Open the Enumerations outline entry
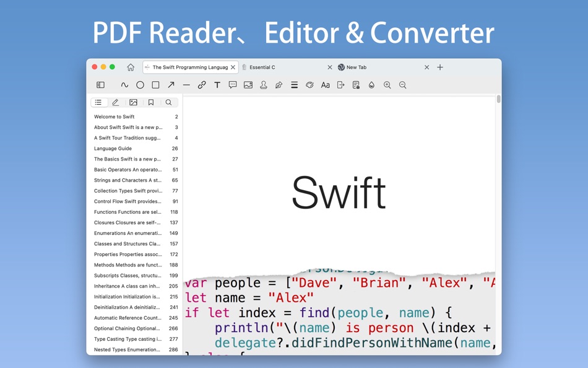 coord(136,233)
